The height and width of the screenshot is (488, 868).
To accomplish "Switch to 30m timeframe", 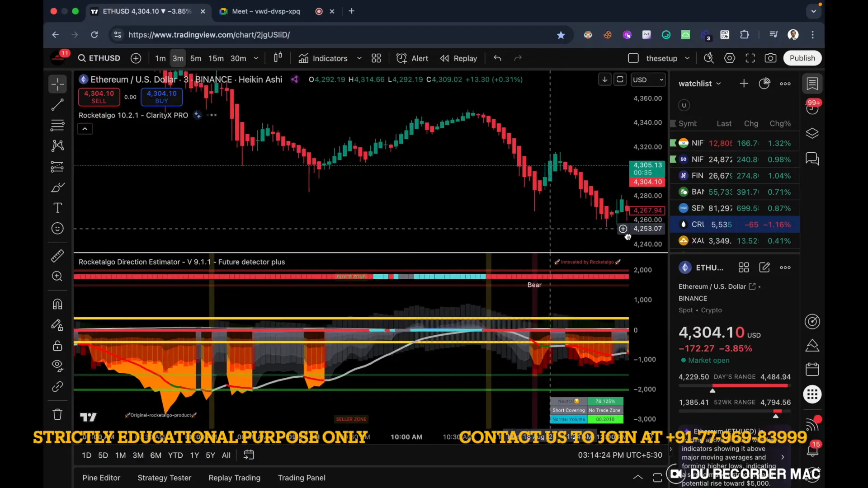I will (238, 58).
